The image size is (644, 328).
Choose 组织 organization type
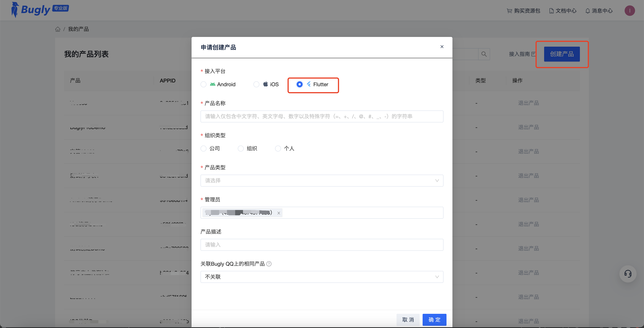click(x=241, y=149)
